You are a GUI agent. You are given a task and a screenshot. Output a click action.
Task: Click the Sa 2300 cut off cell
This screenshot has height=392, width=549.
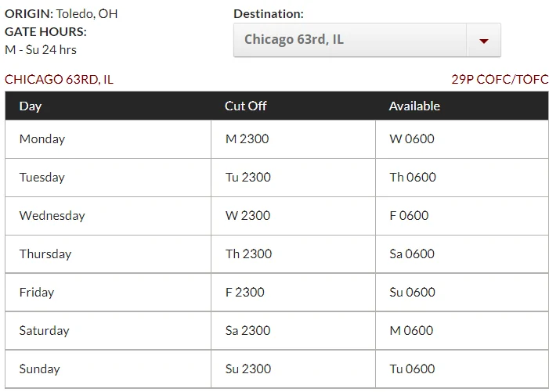293,330
